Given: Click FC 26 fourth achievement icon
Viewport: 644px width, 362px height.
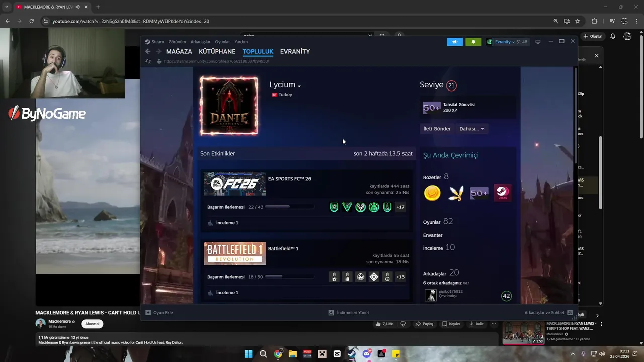Looking at the screenshot, I should [x=374, y=207].
